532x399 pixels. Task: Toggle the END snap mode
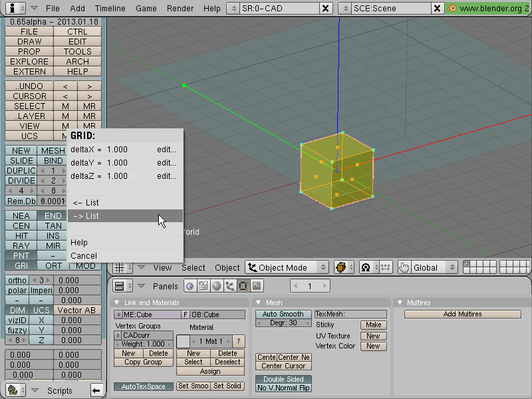53,215
